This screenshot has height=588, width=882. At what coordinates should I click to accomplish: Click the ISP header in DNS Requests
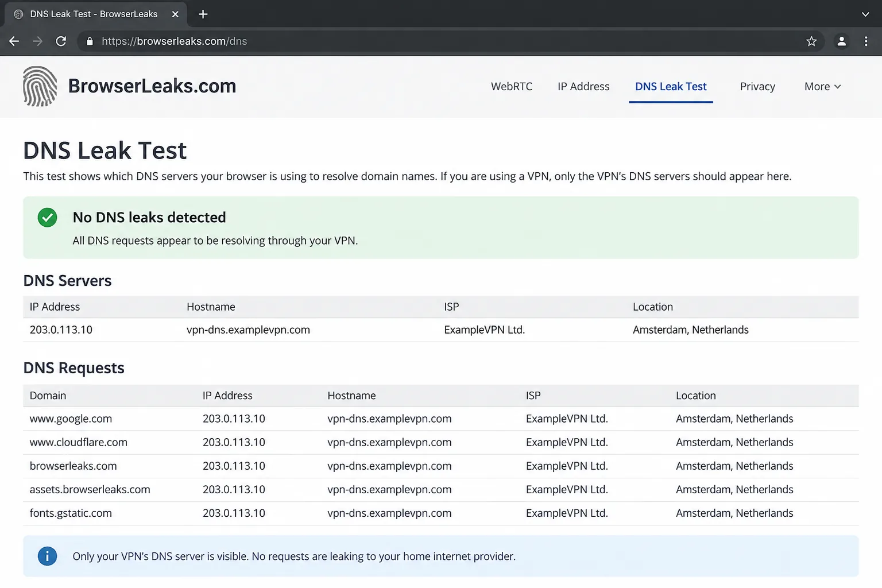point(533,396)
